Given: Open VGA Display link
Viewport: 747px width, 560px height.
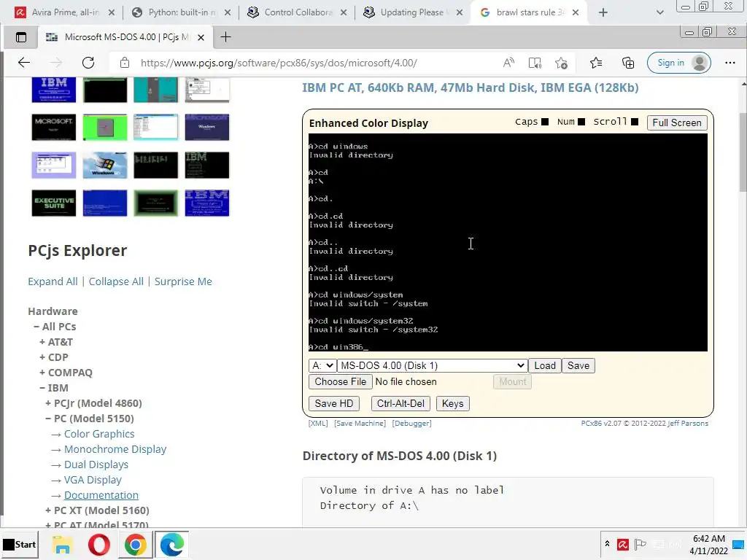Looking at the screenshot, I should click(93, 480).
